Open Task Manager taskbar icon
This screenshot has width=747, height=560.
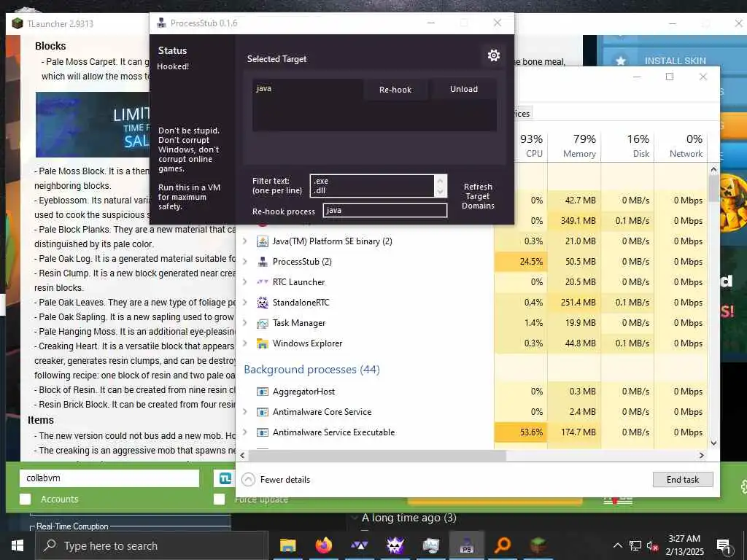coord(430,545)
